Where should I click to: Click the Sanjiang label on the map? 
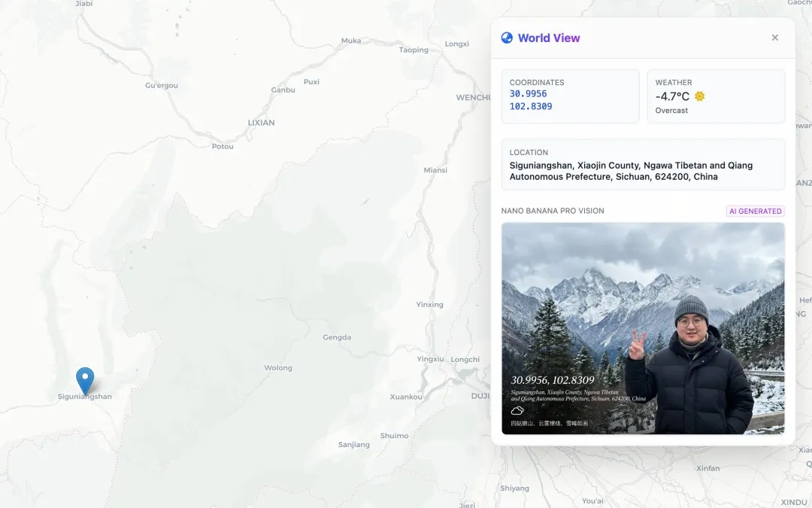354,445
